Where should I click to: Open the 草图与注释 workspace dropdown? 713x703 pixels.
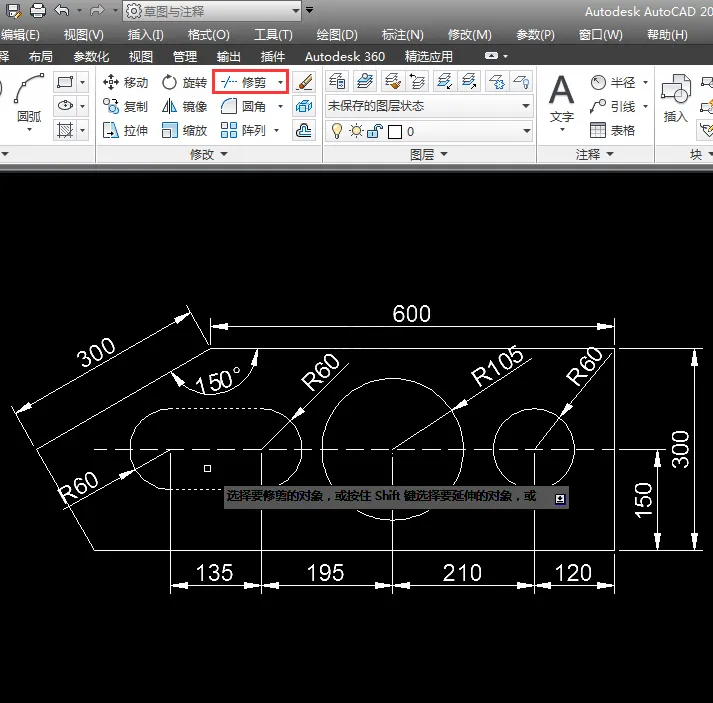pos(212,11)
